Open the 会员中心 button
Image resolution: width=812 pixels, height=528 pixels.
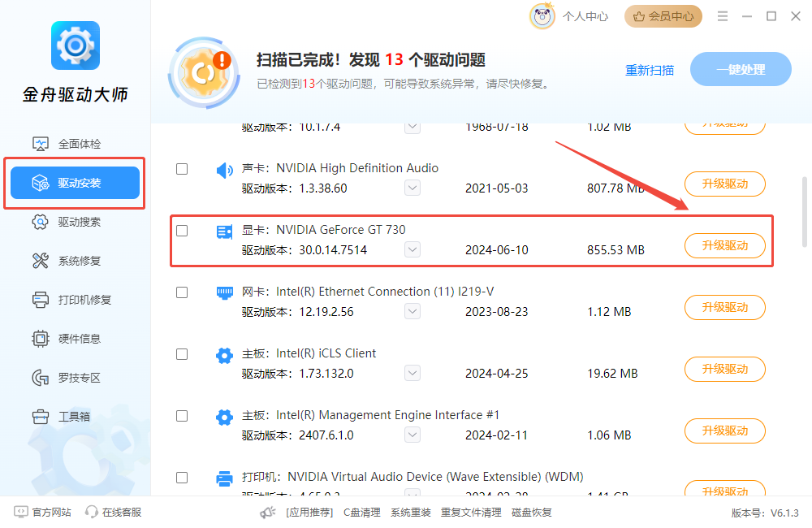[x=663, y=16]
